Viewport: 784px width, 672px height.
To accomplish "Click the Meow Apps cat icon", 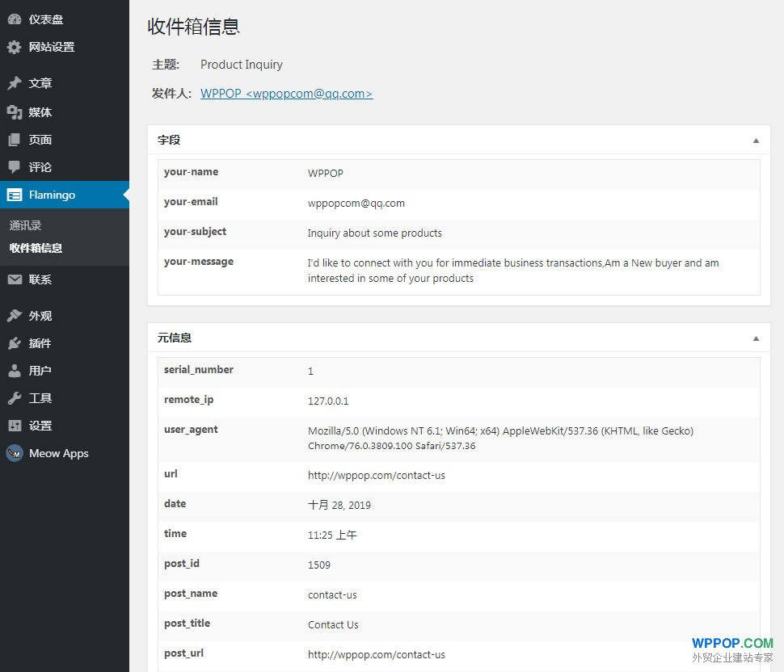I will (x=15, y=453).
